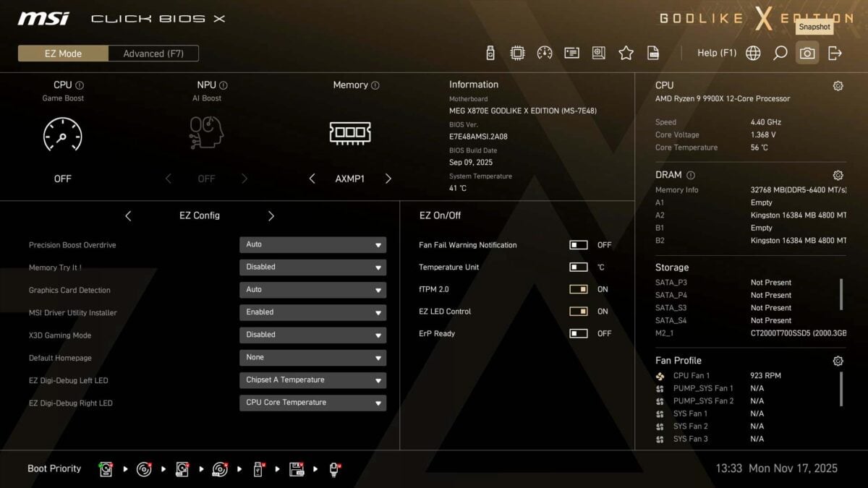Switch to Advanced (F7) mode tab
Image resolution: width=868 pixels, height=488 pixels.
(x=153, y=53)
